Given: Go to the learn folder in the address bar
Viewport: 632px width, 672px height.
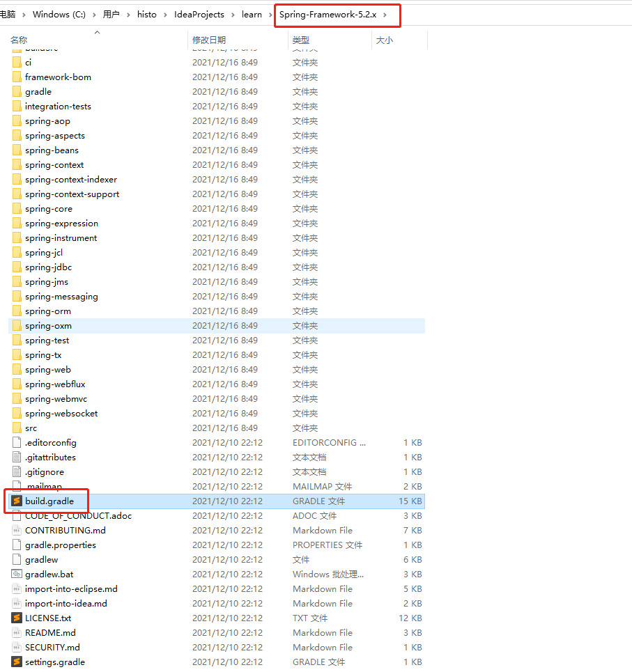Looking at the screenshot, I should (252, 15).
